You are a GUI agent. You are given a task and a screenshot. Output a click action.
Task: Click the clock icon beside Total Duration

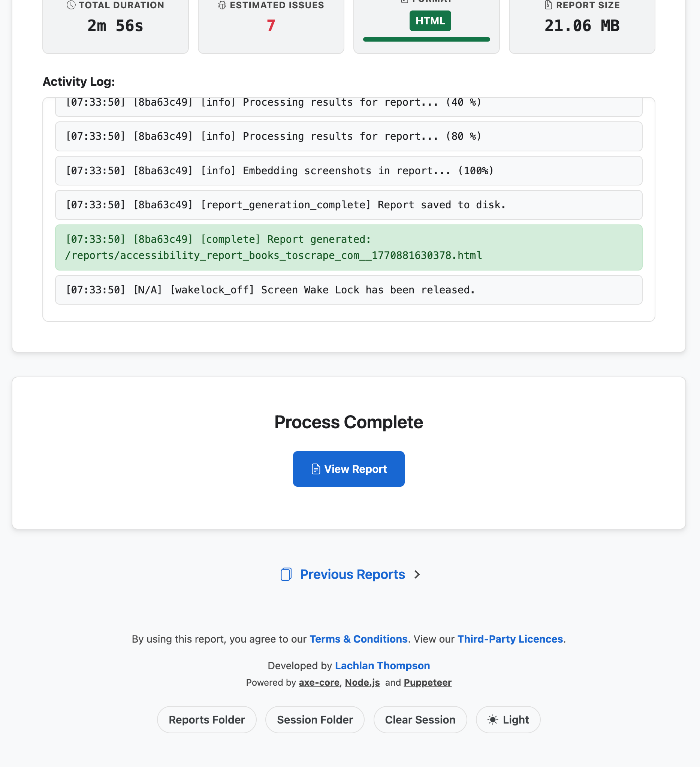click(x=71, y=5)
